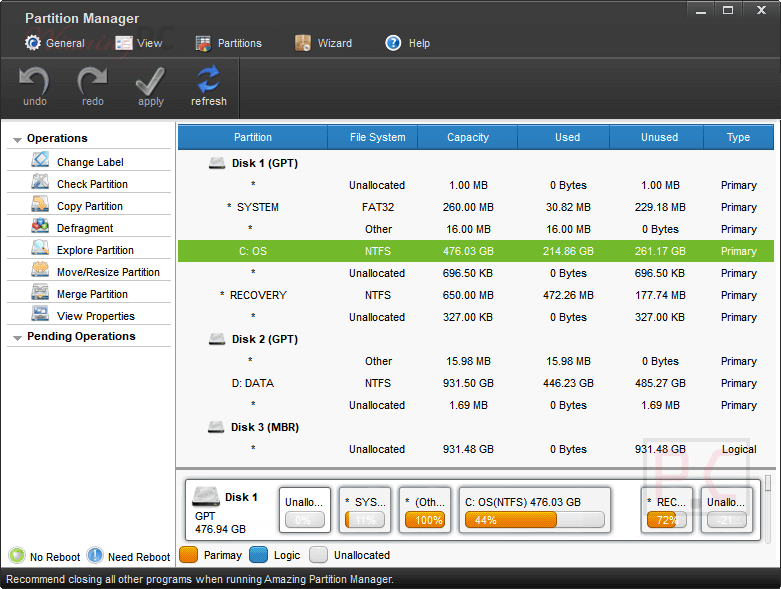Select (Oth... block in disk map

coord(425,510)
